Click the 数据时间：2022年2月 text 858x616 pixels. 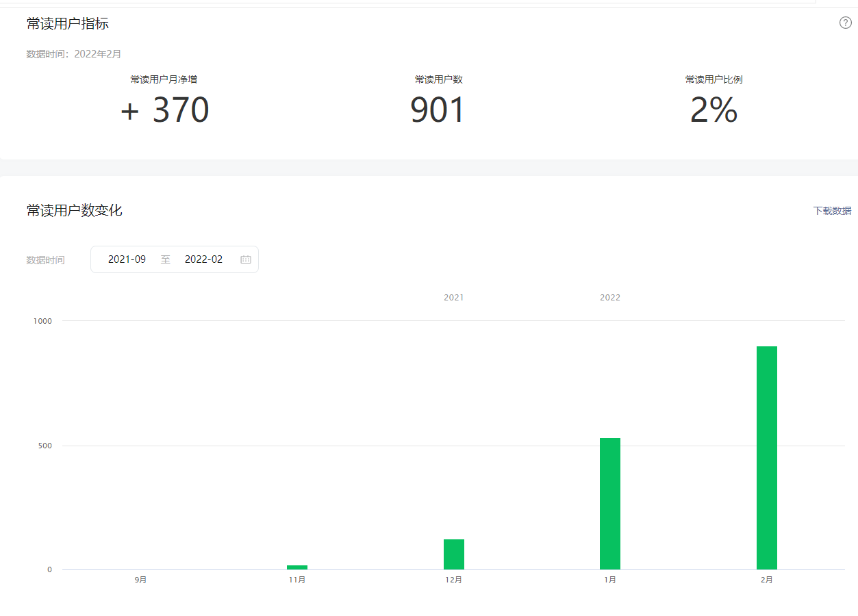tap(74, 54)
